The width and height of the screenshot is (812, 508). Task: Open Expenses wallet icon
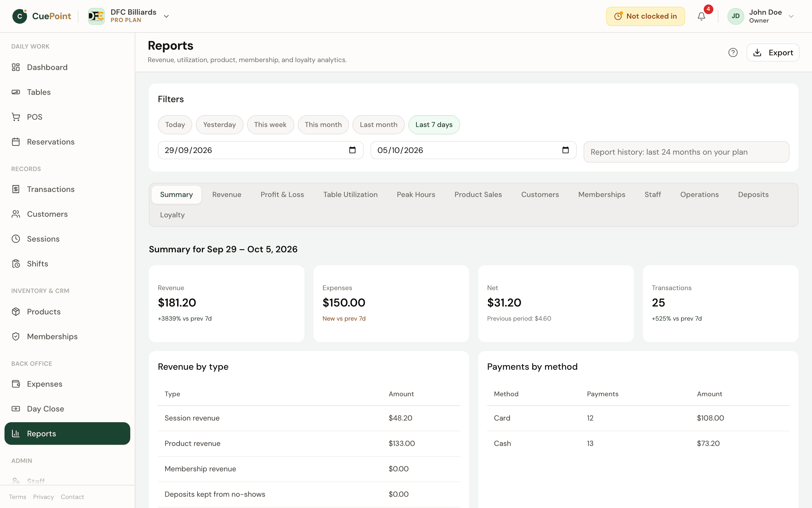(x=16, y=384)
